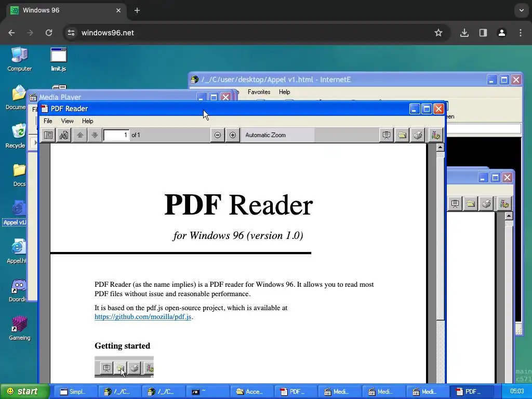This screenshot has width=532, height=399.
Task: Open the tools icon at toolbar's right end in front PDF Reader
Action: [436, 135]
